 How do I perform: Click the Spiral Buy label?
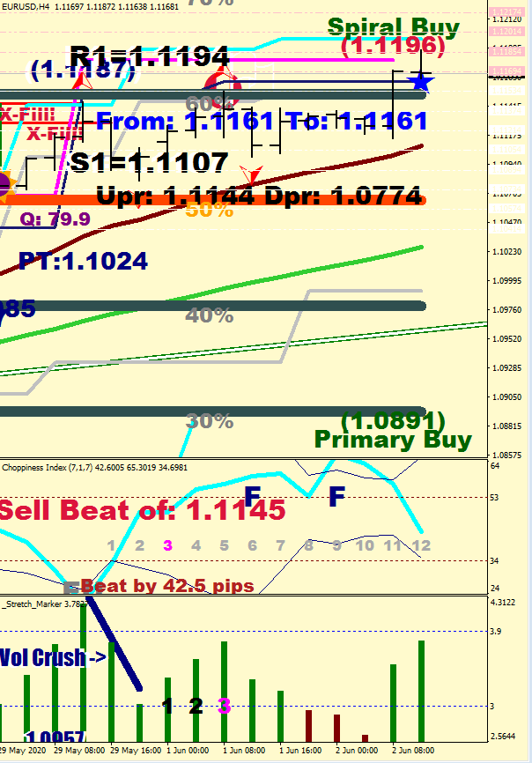coord(393,27)
